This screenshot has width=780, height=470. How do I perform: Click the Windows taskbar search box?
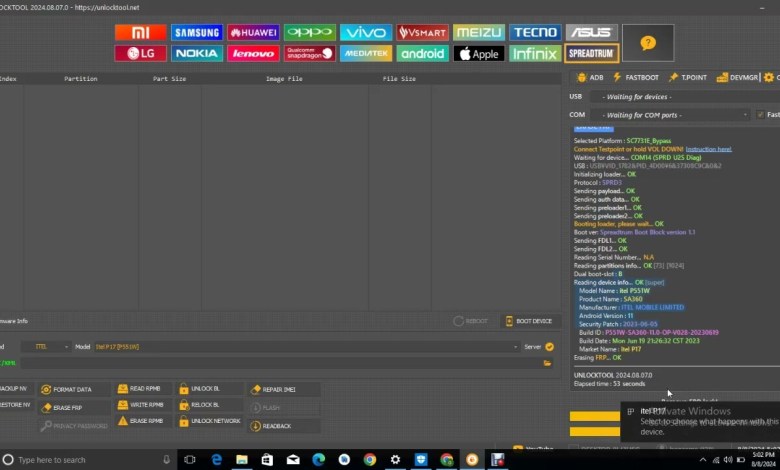point(89,460)
